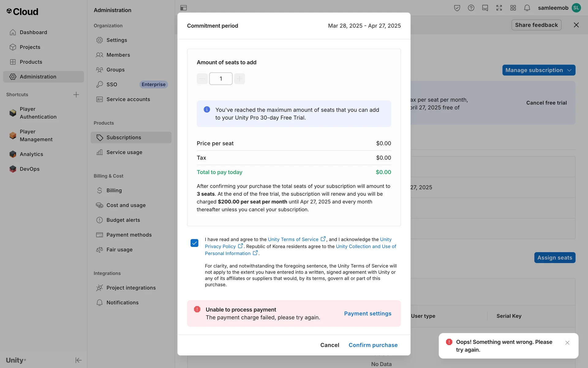Open Payment methods in Billing section
588x368 pixels.
129,235
